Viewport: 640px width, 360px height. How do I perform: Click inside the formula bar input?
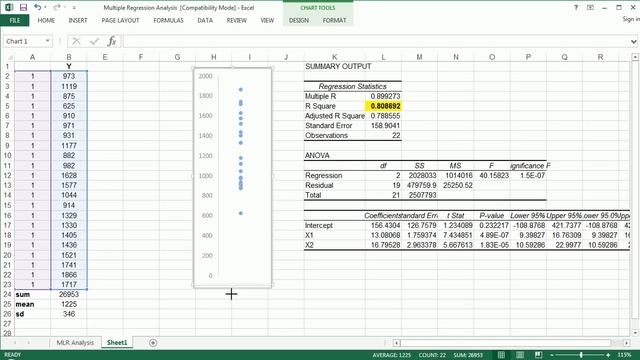376,41
